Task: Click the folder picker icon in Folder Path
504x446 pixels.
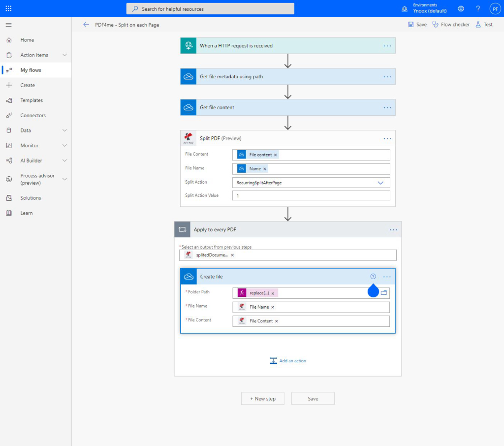Action: click(384, 292)
